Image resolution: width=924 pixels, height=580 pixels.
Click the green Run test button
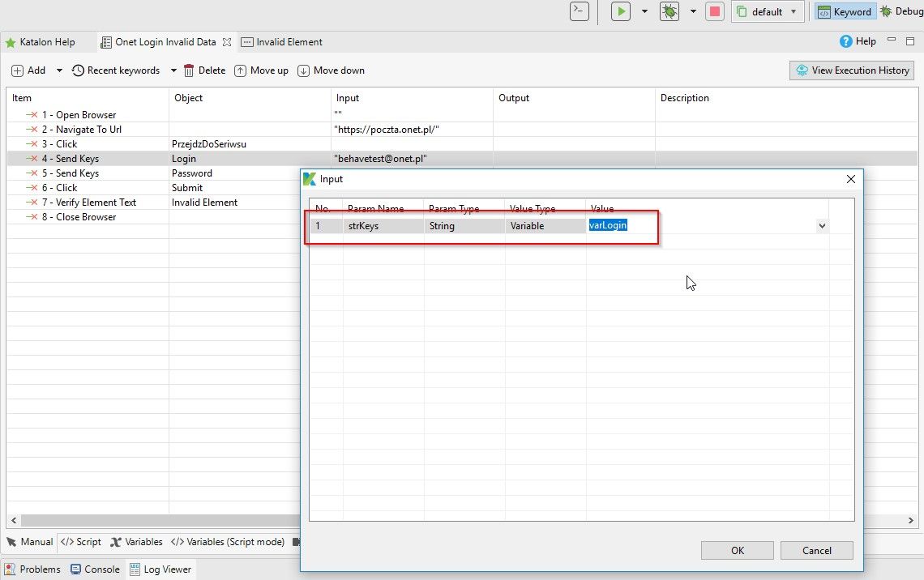click(621, 11)
